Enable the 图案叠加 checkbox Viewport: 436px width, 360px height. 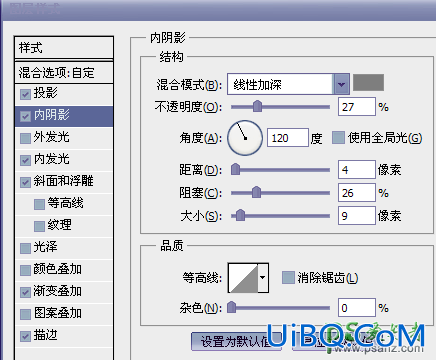point(25,314)
